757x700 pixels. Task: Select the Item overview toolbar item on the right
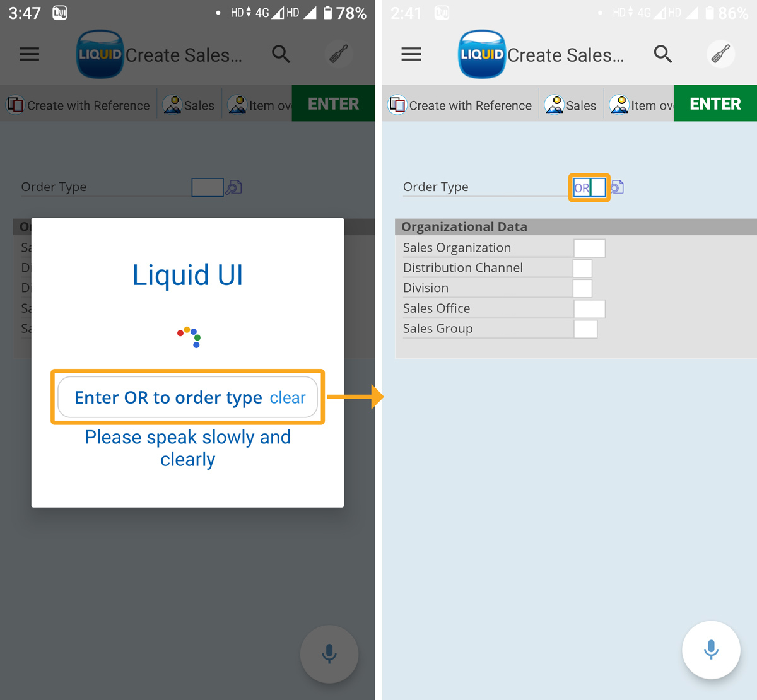pyautogui.click(x=641, y=105)
